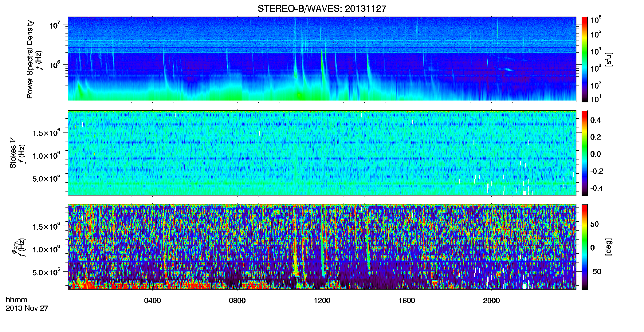Viewport: 644px width, 332px height.
Task: Click the Power Spectral Density axis label
Action: pyautogui.click(x=30, y=59)
